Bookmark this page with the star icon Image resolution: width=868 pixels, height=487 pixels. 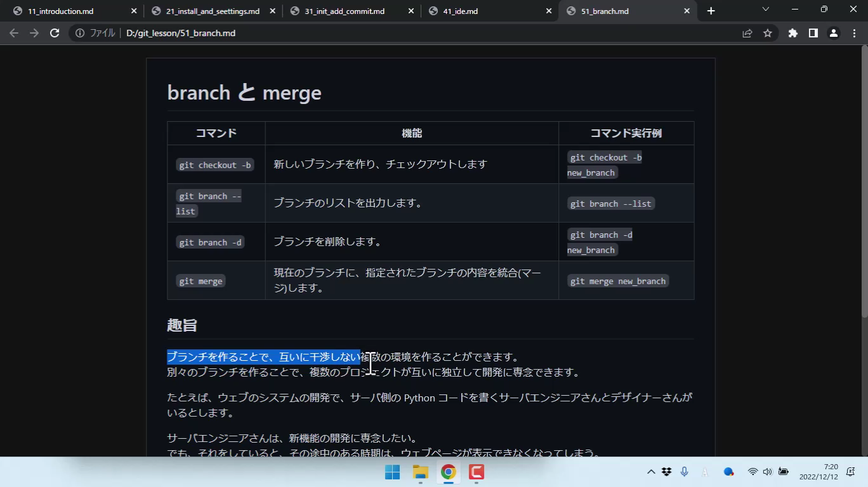coord(768,33)
